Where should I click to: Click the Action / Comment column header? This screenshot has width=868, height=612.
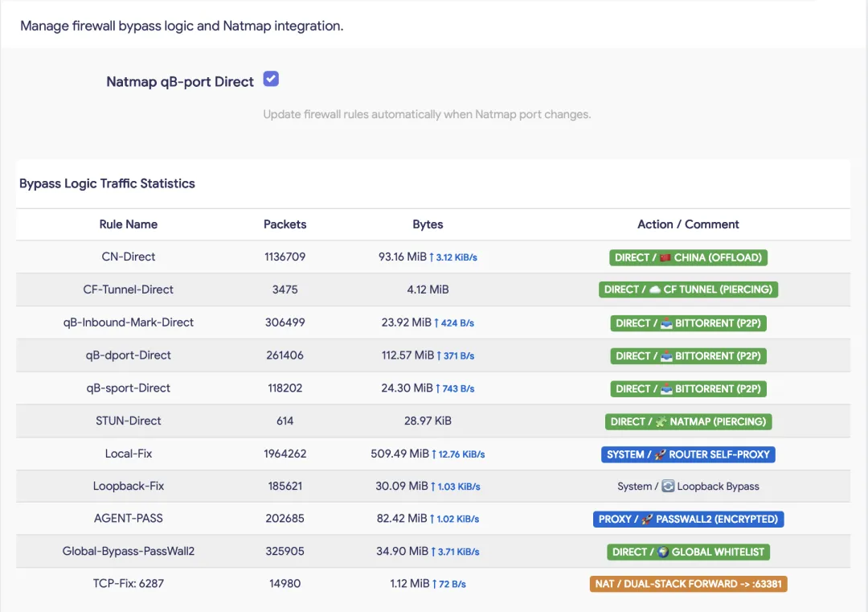pyautogui.click(x=688, y=224)
